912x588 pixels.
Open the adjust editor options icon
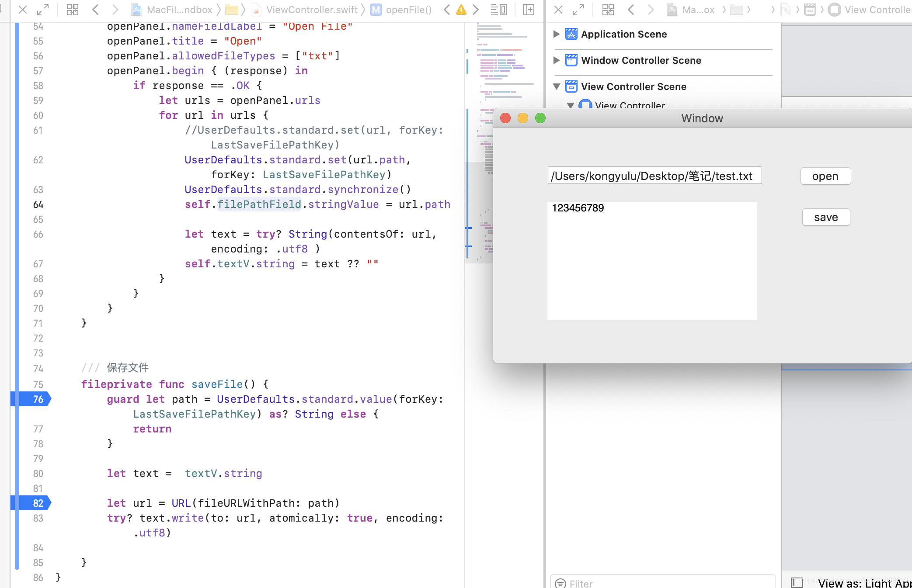pos(498,10)
